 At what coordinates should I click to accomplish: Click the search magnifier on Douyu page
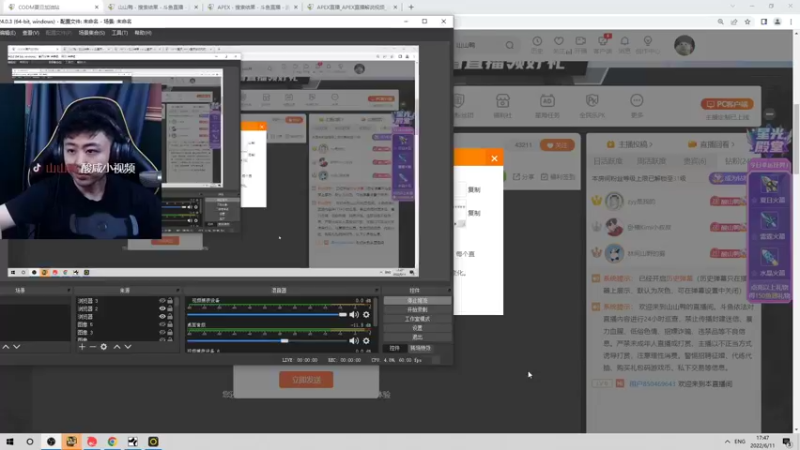point(510,45)
